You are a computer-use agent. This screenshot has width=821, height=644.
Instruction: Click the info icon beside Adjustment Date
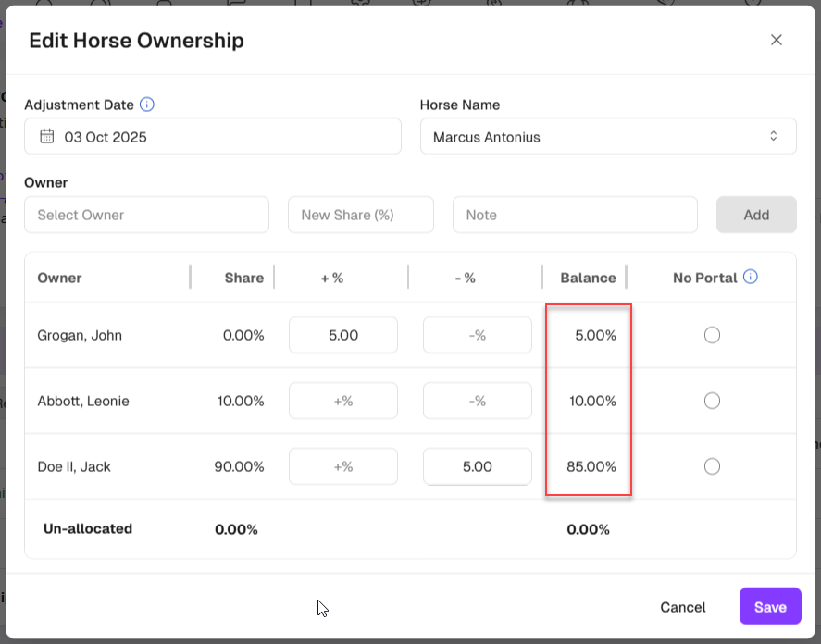147,105
